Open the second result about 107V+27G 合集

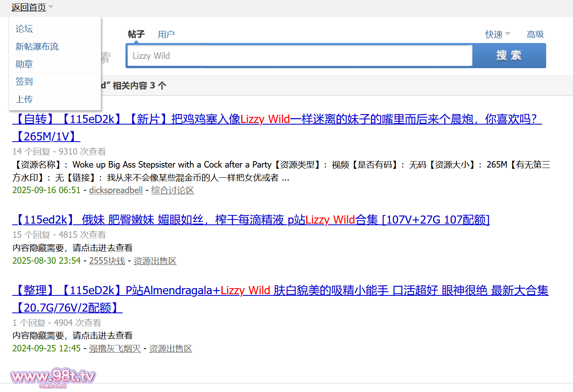coord(251,220)
